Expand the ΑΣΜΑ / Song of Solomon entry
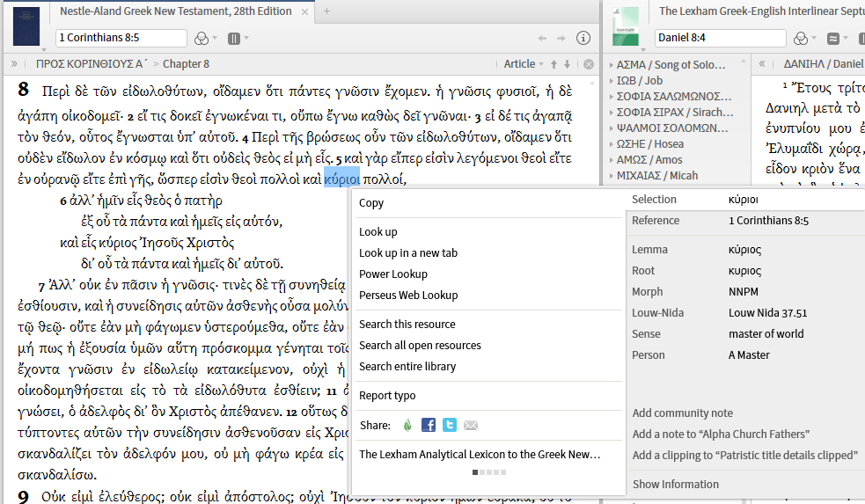This screenshot has width=865, height=504. pos(612,65)
